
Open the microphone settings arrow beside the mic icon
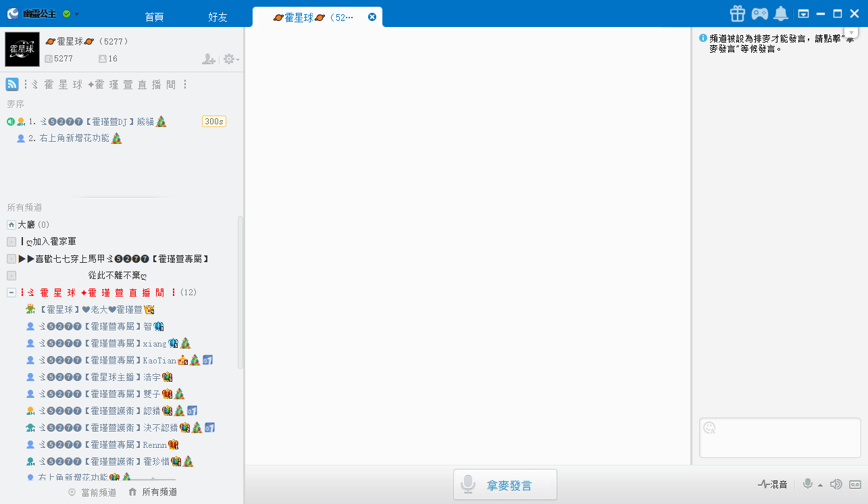[x=819, y=485]
